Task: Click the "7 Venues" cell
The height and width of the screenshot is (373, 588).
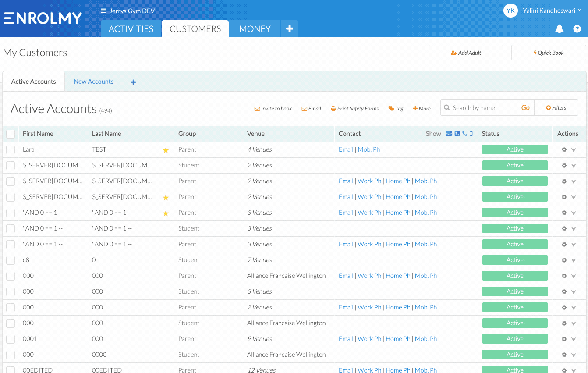Action: (x=259, y=260)
